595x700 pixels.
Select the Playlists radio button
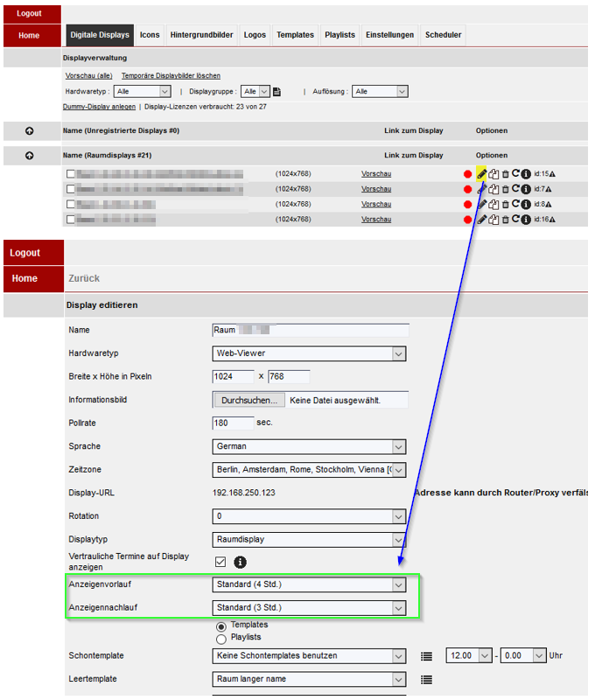[x=221, y=640]
